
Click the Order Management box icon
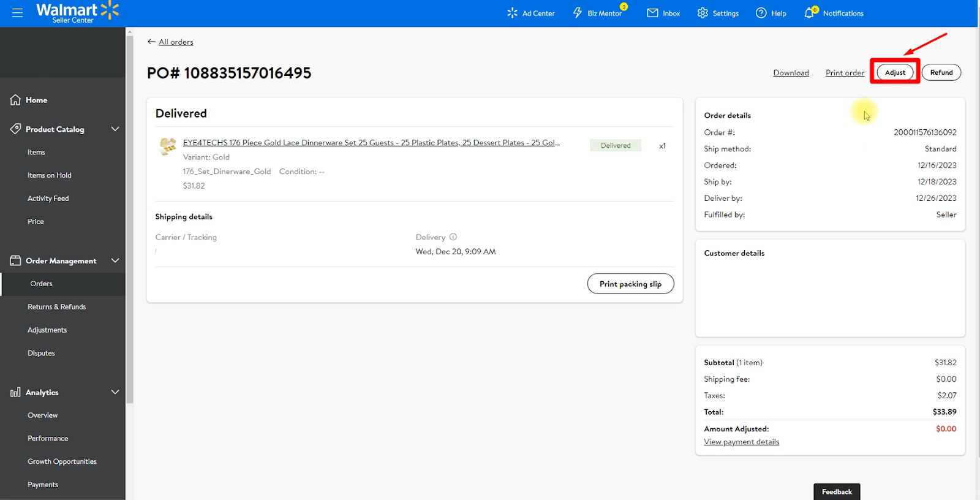click(15, 260)
